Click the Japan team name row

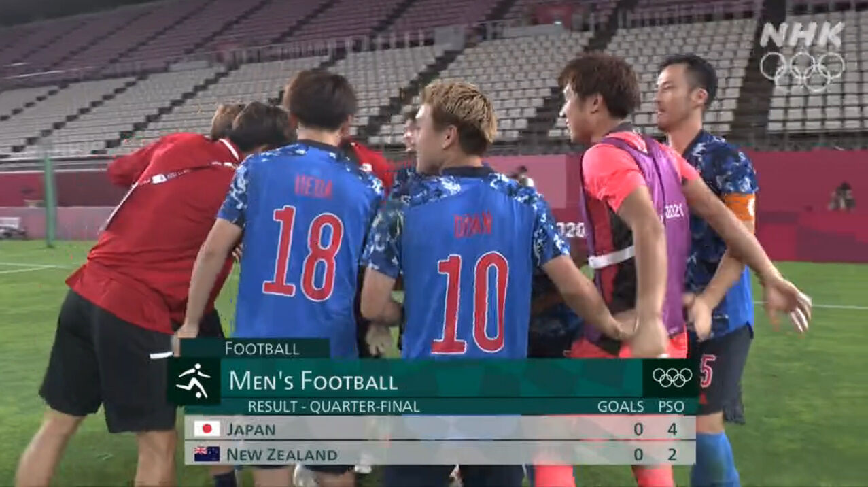click(x=440, y=429)
